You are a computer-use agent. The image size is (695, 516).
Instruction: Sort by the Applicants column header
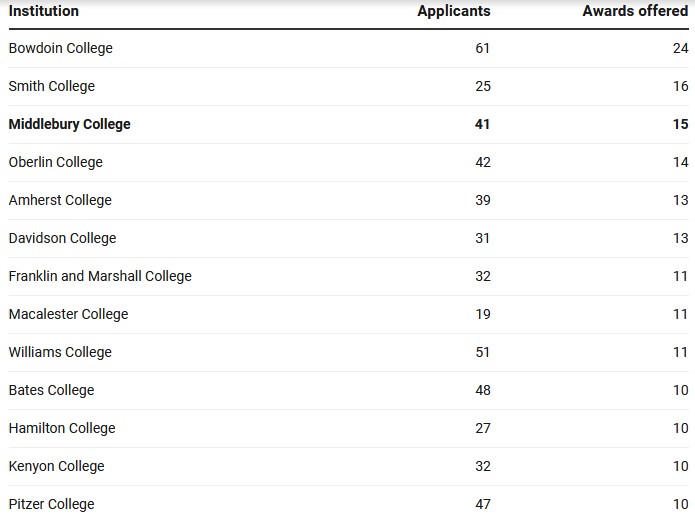point(453,11)
